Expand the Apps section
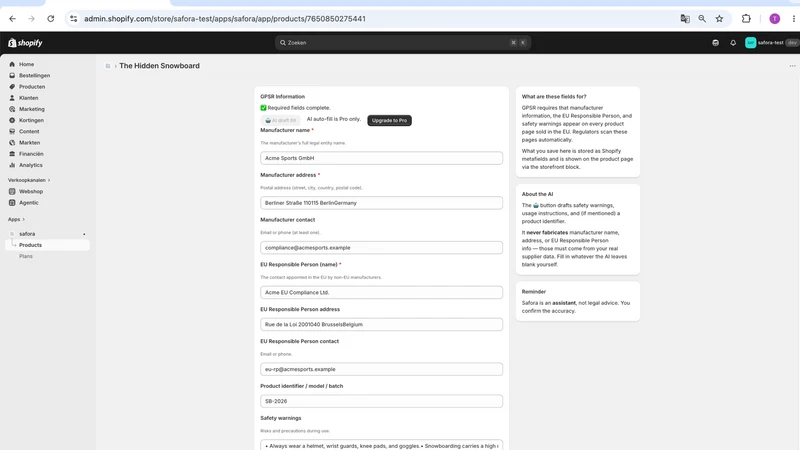The image size is (800, 450). pos(16,219)
